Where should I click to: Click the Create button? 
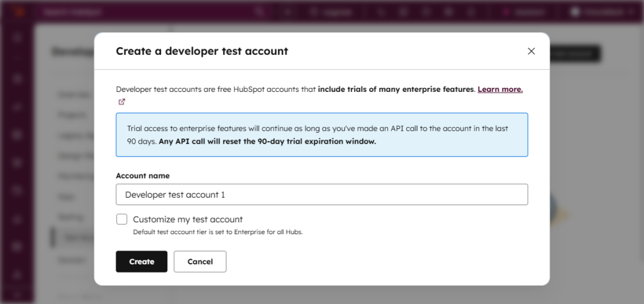[x=142, y=261]
